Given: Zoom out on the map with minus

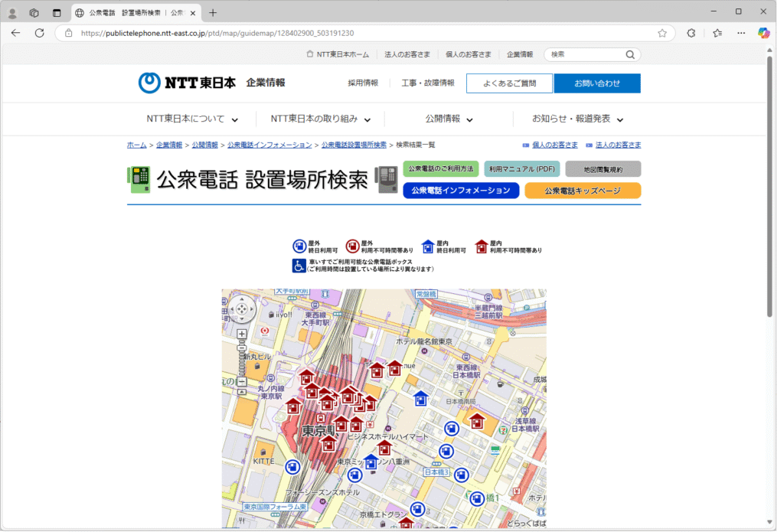Looking at the screenshot, I should coord(242,381).
